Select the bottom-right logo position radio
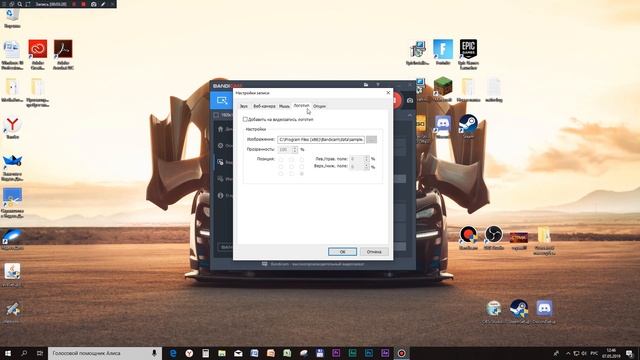The height and width of the screenshot is (360, 640). 302,173
